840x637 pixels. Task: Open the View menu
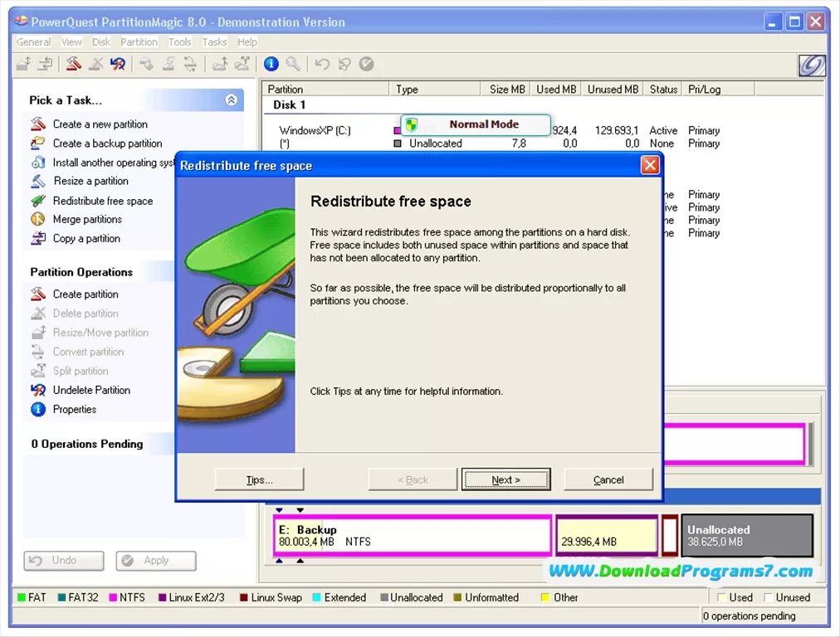(71, 41)
